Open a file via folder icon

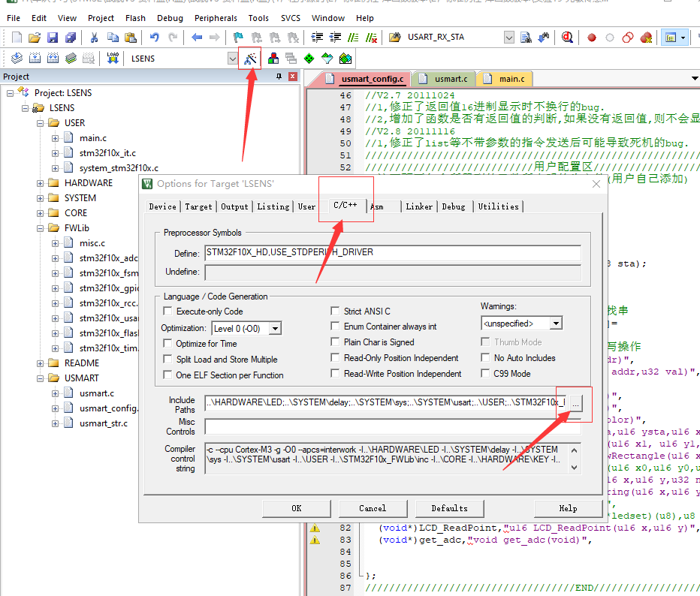35,38
